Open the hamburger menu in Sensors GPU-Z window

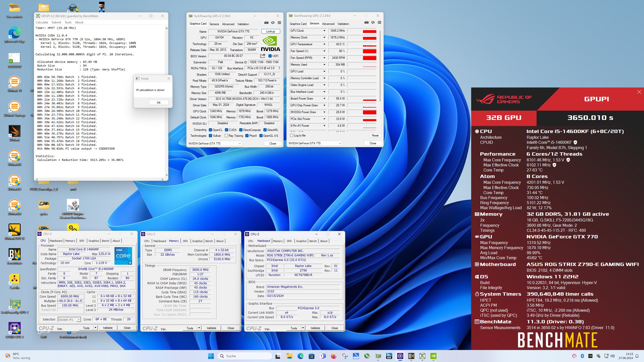(379, 23)
